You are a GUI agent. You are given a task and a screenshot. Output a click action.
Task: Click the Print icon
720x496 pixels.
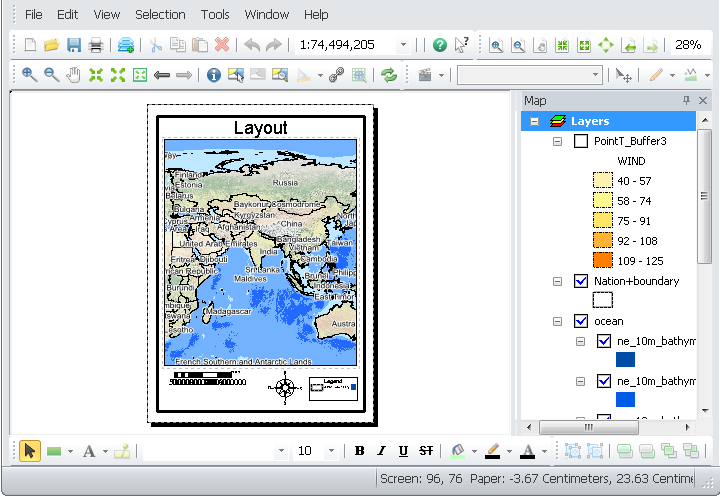(96, 45)
